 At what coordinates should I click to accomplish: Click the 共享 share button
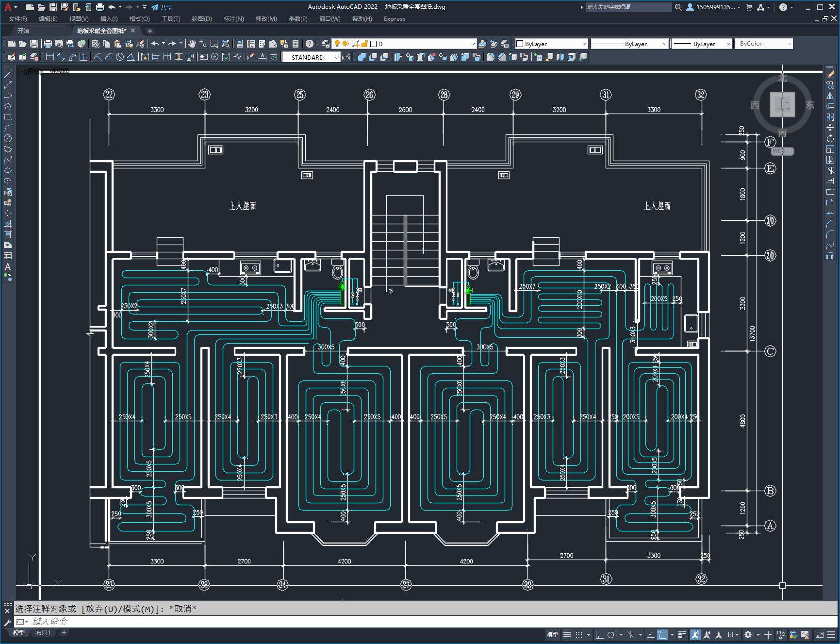162,7
